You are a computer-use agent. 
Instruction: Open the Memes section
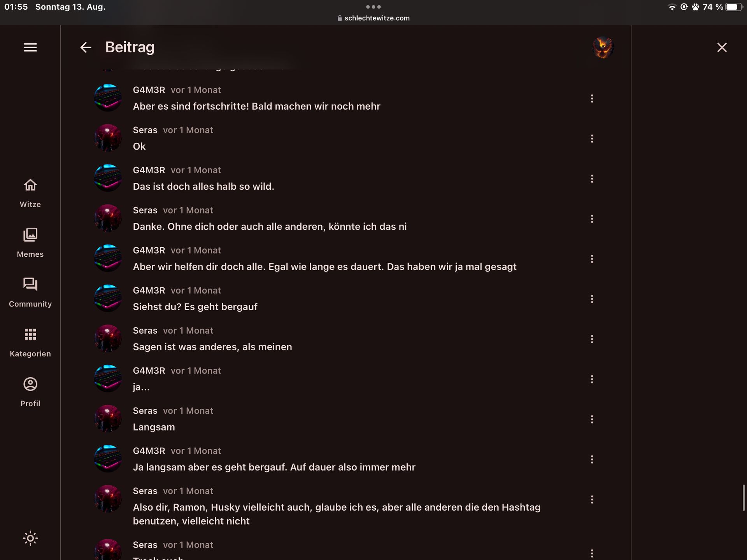click(30, 243)
